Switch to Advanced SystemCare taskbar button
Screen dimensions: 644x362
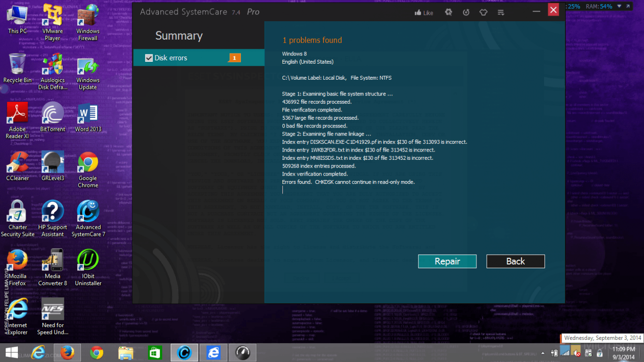pyautogui.click(x=184, y=353)
